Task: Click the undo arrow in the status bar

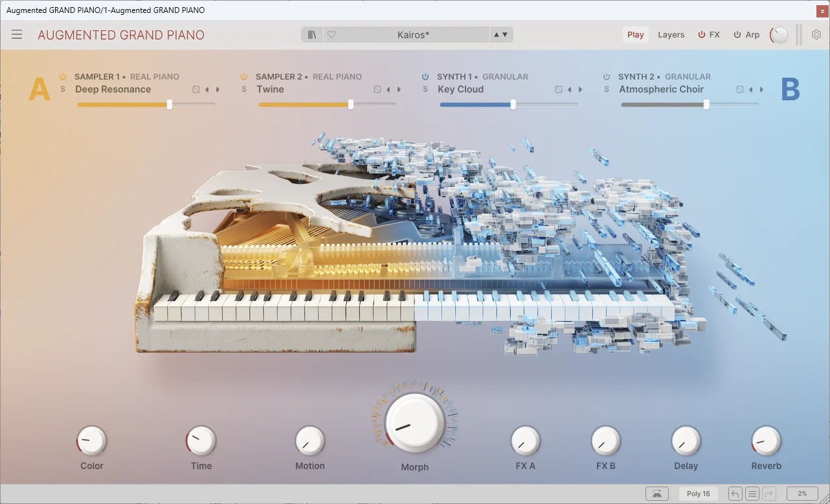Action: 735,494
